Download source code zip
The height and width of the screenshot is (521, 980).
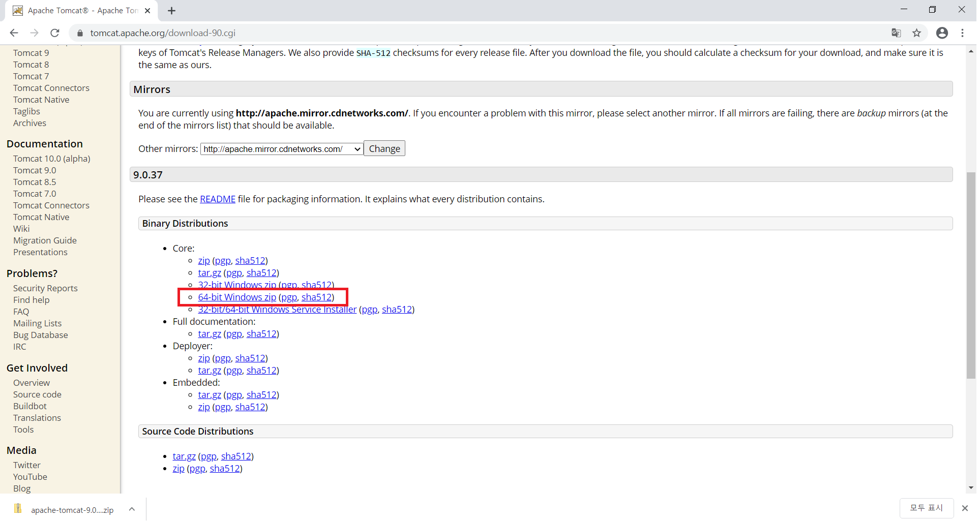point(179,469)
